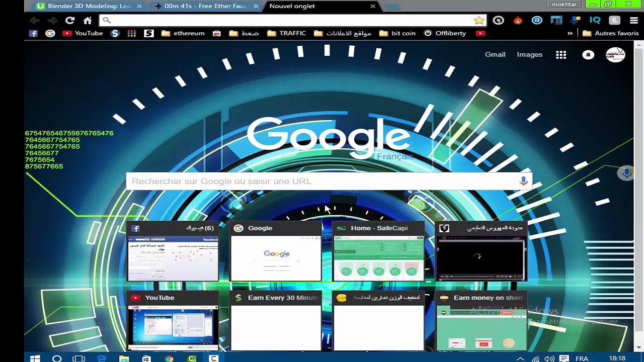Open the IQ extension icon
644x362 pixels.
coord(595,20)
